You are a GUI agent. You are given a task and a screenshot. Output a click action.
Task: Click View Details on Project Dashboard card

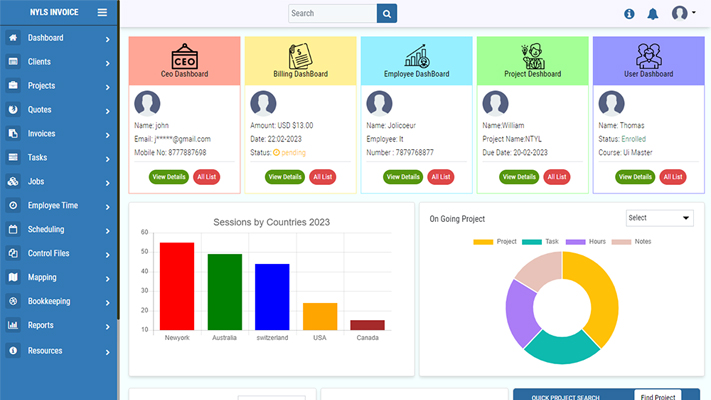519,177
